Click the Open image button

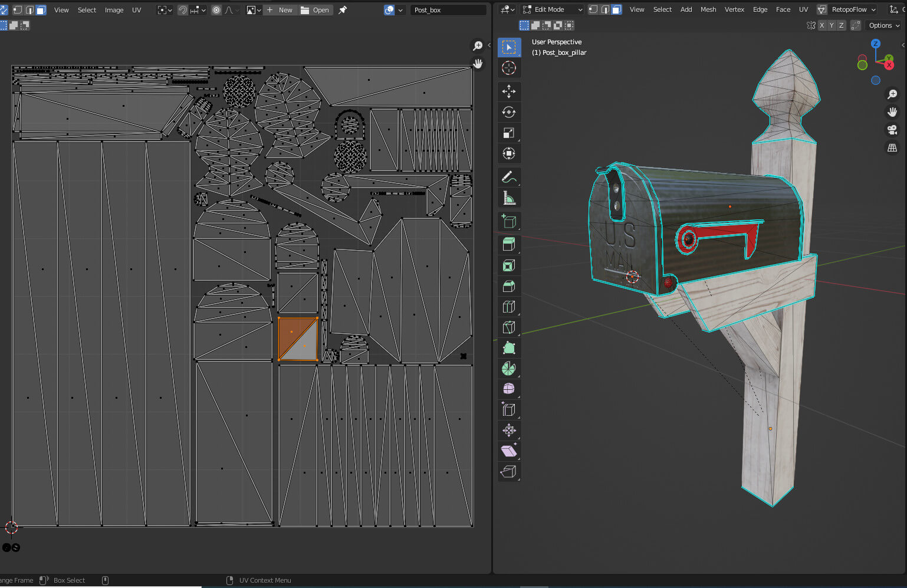point(316,10)
